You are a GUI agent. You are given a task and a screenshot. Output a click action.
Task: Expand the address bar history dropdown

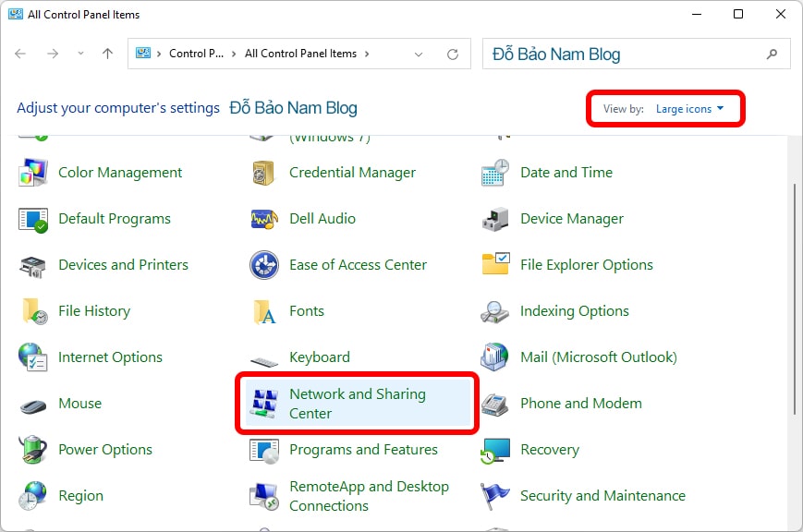pos(419,54)
